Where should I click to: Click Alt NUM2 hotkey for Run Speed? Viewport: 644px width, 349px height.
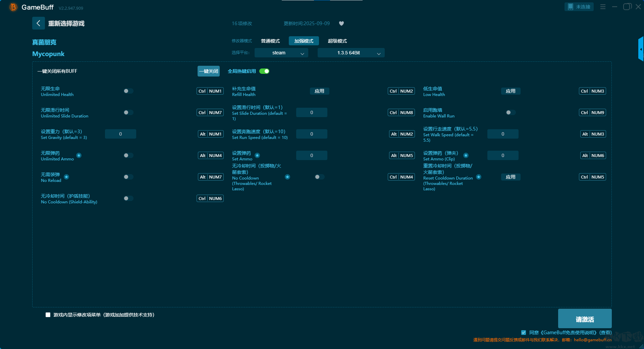[402, 134]
